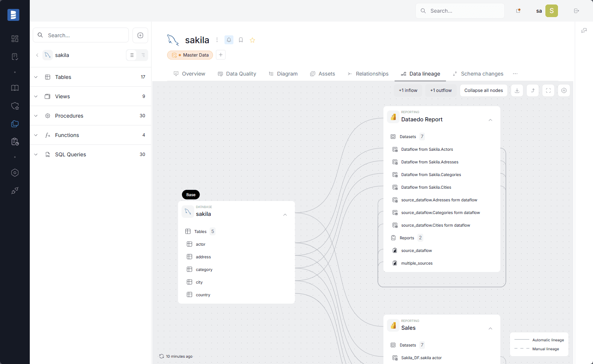
Task: Collapse the sakila database lineage node
Action: coord(285,215)
